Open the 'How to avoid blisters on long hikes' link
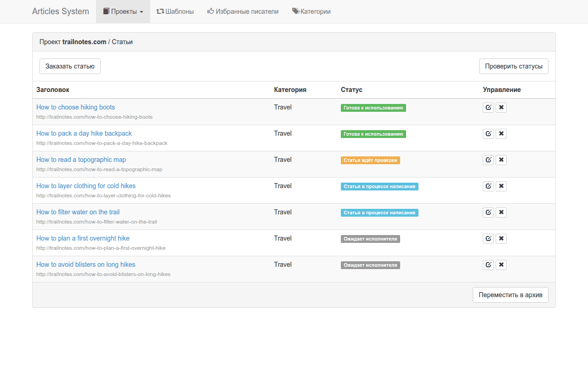Image resolution: width=588 pixels, height=368 pixels. 86,264
